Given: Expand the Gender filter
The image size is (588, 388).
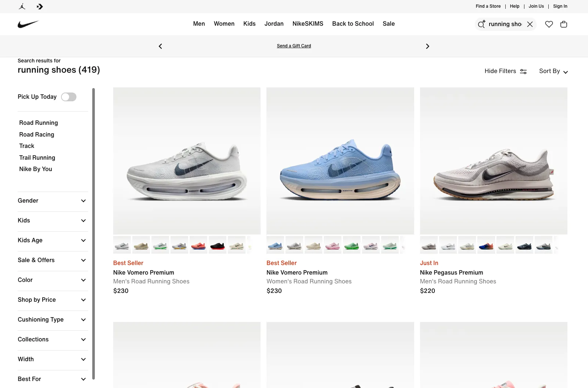Looking at the screenshot, I should (53, 201).
